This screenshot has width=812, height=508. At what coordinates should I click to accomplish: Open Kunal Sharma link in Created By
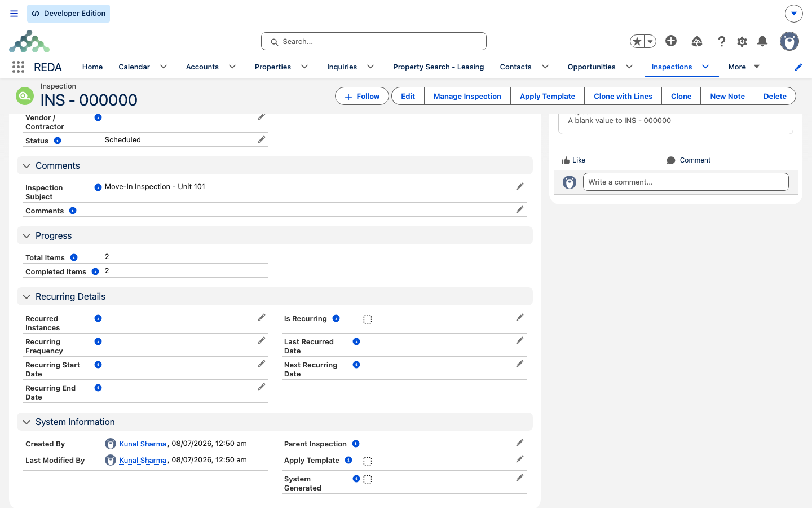click(x=143, y=444)
